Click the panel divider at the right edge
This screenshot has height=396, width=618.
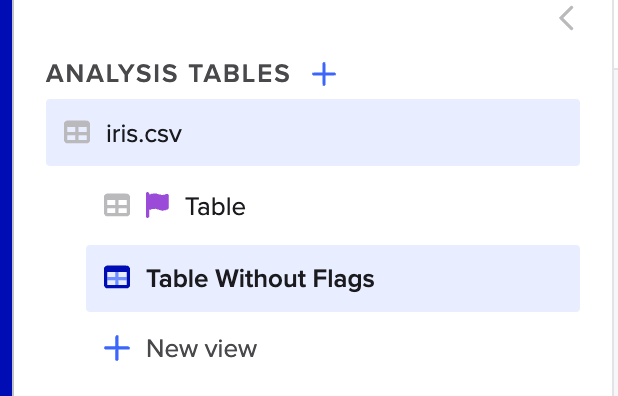tap(615, 198)
